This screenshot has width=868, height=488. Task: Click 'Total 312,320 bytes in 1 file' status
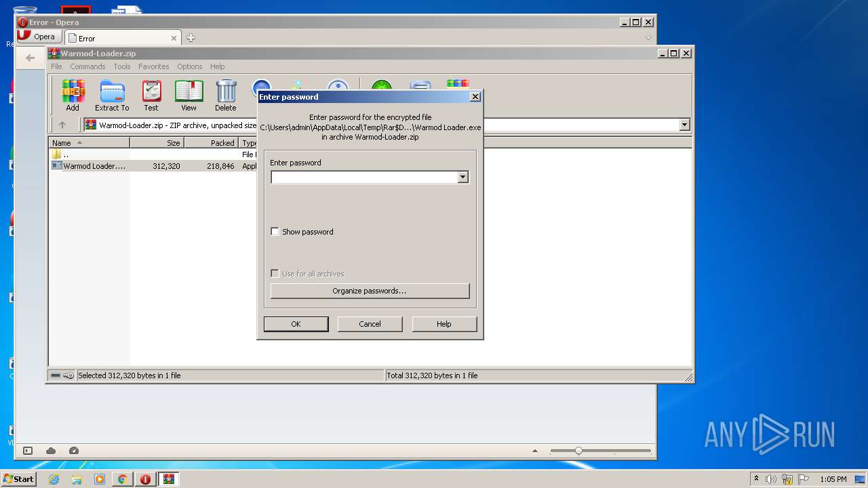click(x=432, y=375)
